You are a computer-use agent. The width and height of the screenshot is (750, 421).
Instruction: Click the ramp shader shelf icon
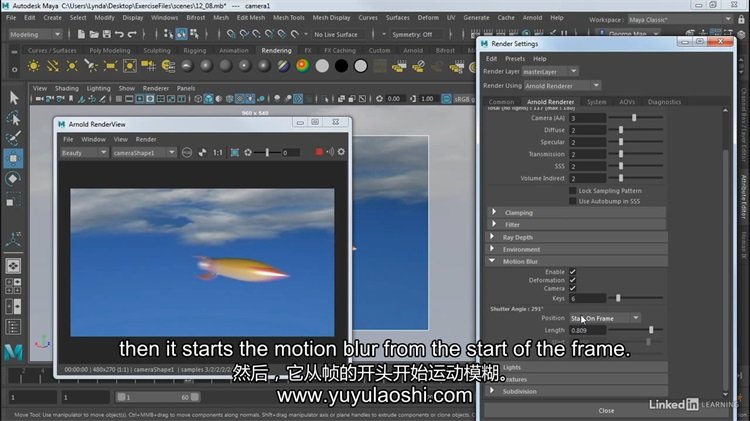[303, 66]
